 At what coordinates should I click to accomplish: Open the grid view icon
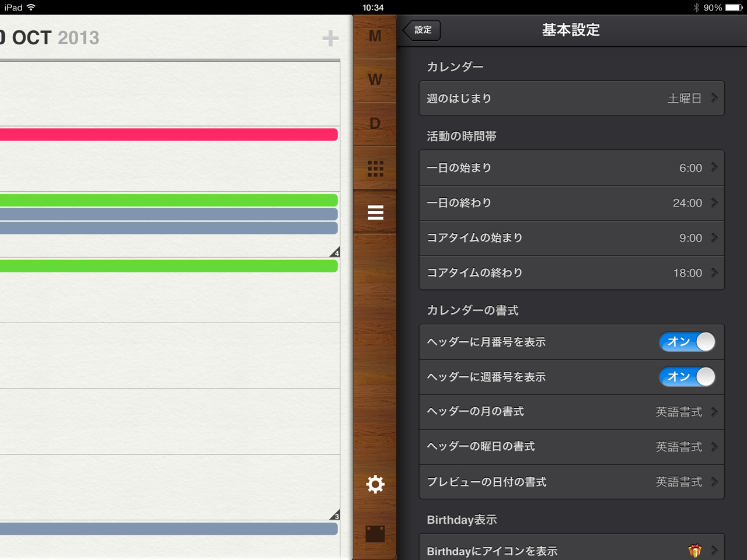click(x=375, y=169)
